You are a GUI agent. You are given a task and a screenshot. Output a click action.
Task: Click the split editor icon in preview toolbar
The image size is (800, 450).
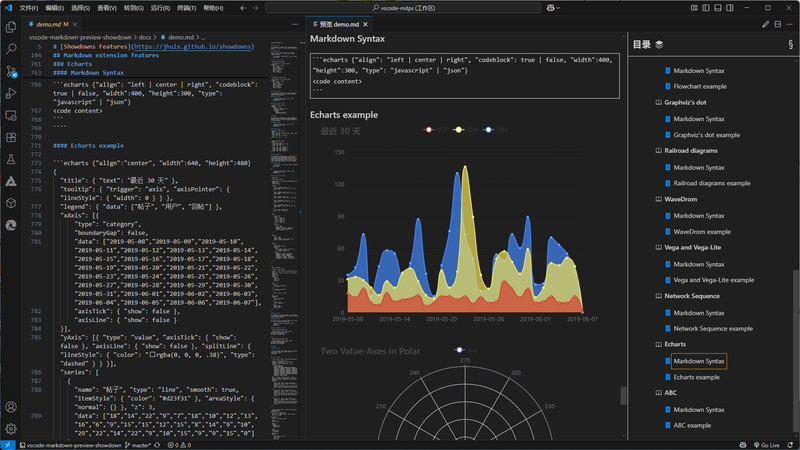pos(778,24)
